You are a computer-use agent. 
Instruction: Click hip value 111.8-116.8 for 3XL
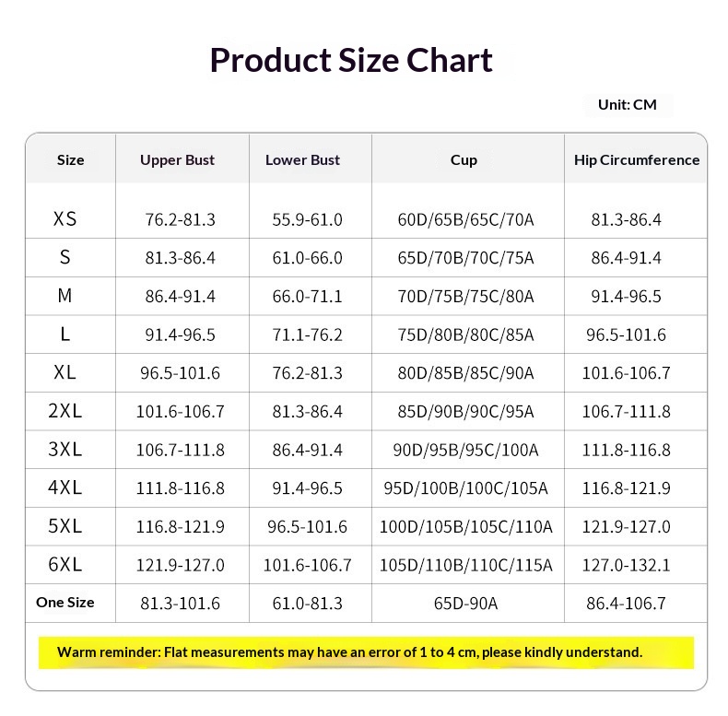coord(626,450)
